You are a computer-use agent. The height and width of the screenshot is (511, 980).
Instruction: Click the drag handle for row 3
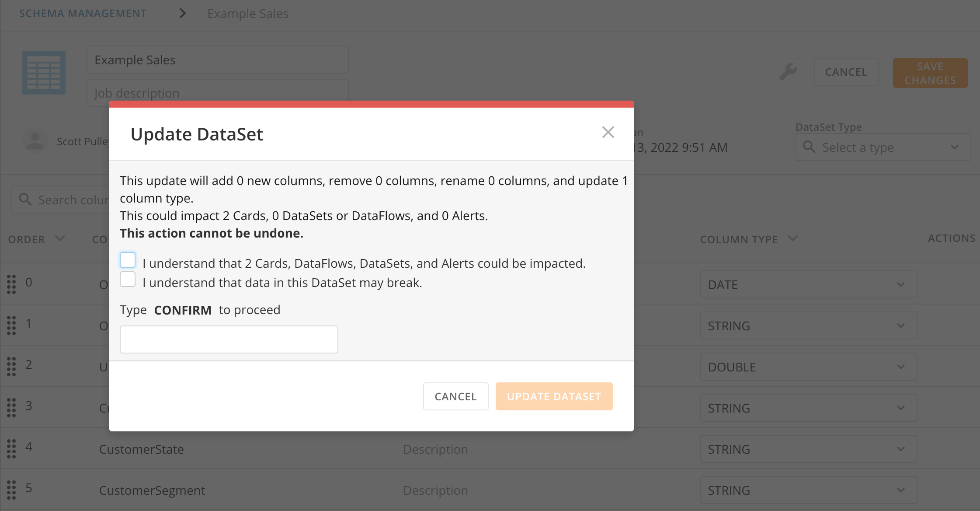click(x=12, y=406)
